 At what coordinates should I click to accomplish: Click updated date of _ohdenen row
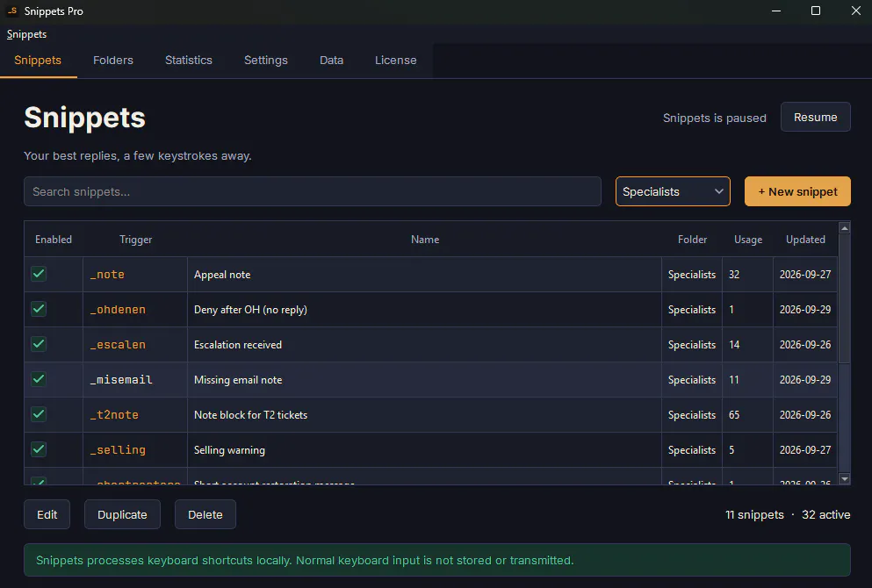805,309
